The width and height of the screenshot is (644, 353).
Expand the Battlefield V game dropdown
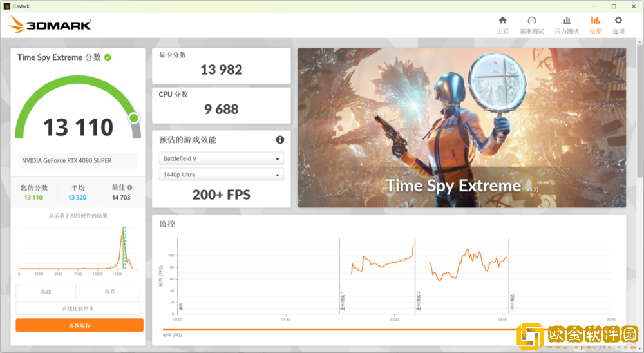pyautogui.click(x=221, y=158)
